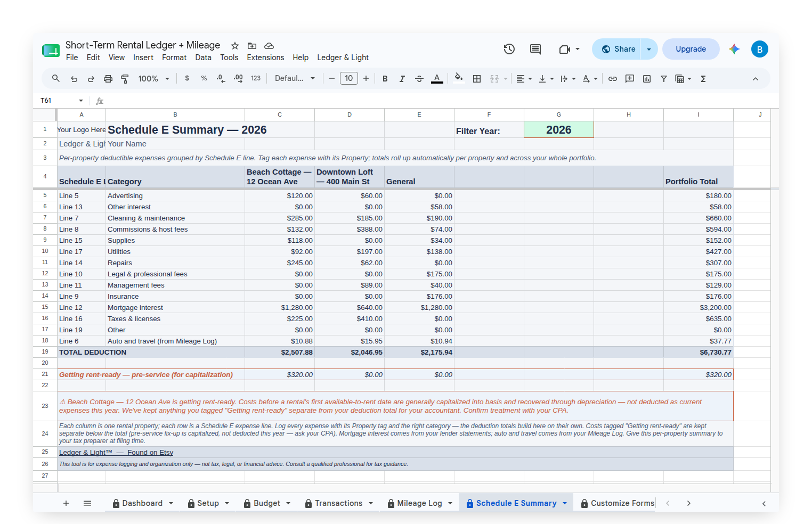Insert a comment from toolbar
The height and width of the screenshot is (524, 812).
[630, 78]
